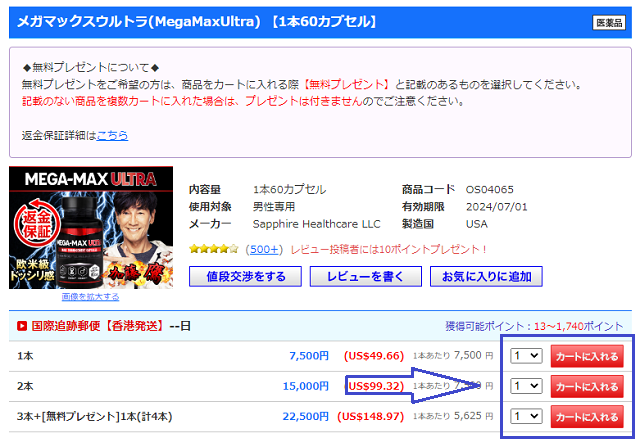Select the 15,000円 price text
This screenshot has height=447, width=640.
306,386
